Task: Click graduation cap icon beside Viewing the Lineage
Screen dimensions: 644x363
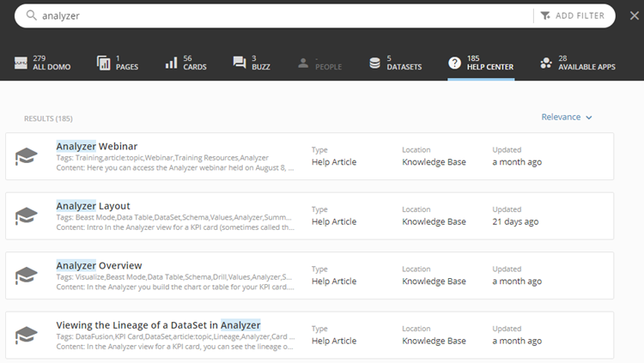Action: [27, 336]
